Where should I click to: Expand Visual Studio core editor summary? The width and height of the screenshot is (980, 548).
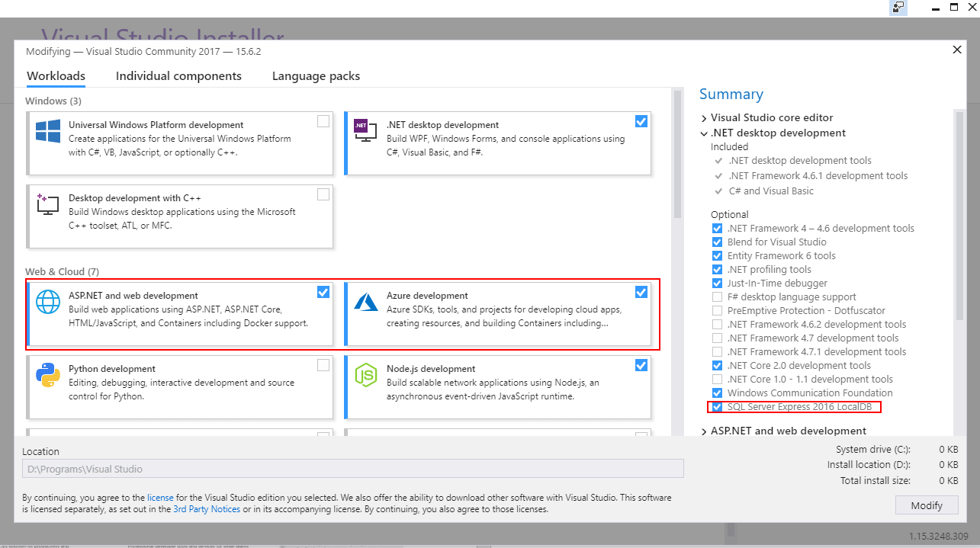pyautogui.click(x=704, y=118)
